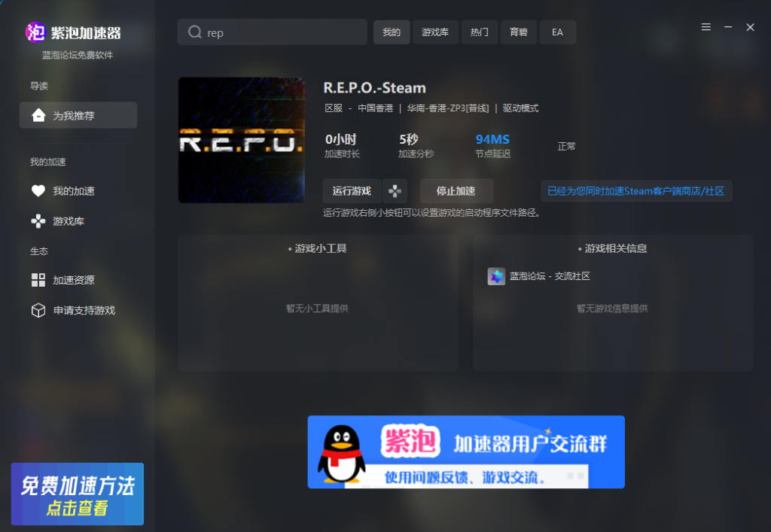771x532 pixels.
Task: Click the QQ penguin in the banner
Action: pyautogui.click(x=341, y=453)
